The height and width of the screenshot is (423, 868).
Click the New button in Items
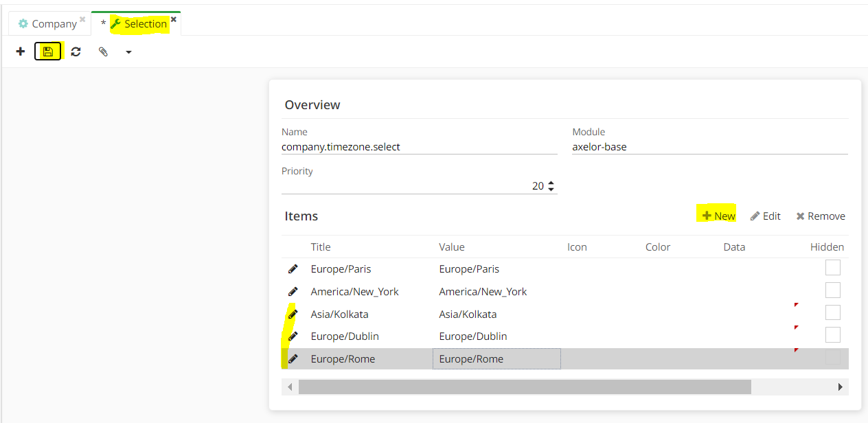point(717,215)
